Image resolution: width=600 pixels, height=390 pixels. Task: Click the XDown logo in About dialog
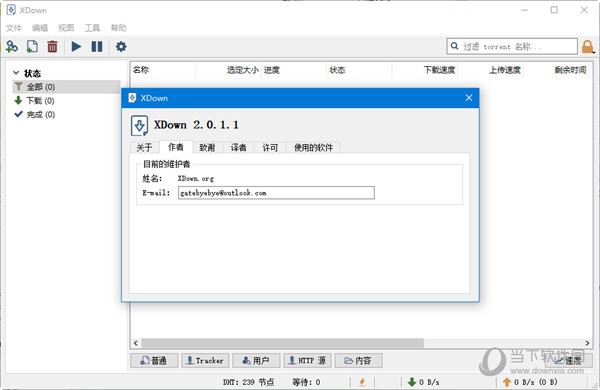point(139,126)
